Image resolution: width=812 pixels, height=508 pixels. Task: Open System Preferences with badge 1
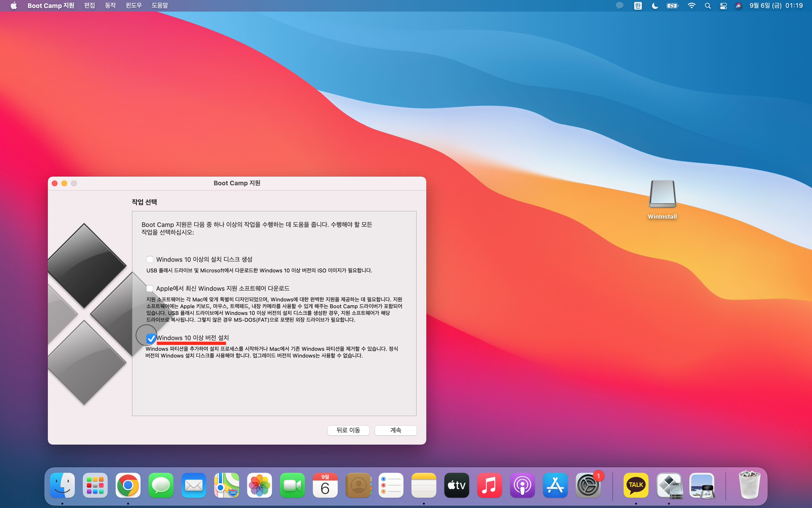588,485
